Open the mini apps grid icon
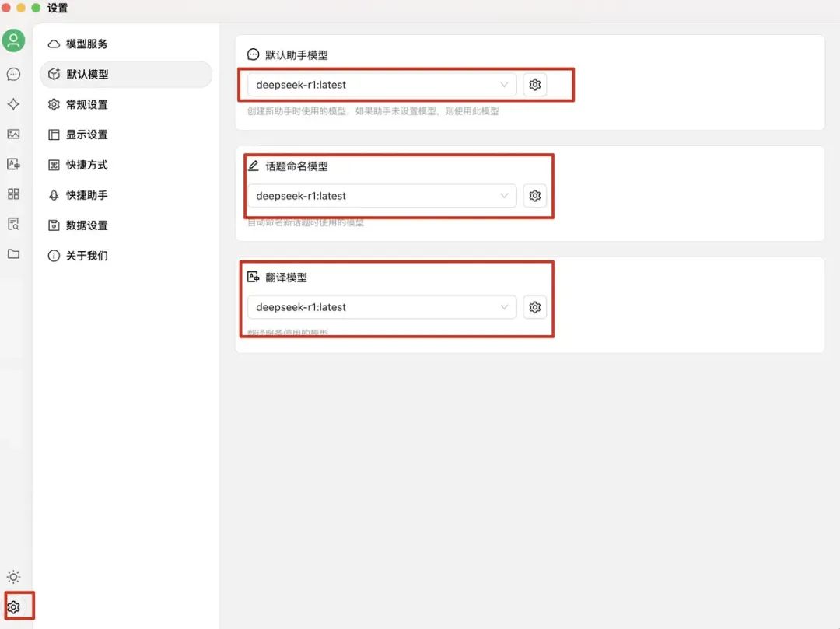 (13, 194)
